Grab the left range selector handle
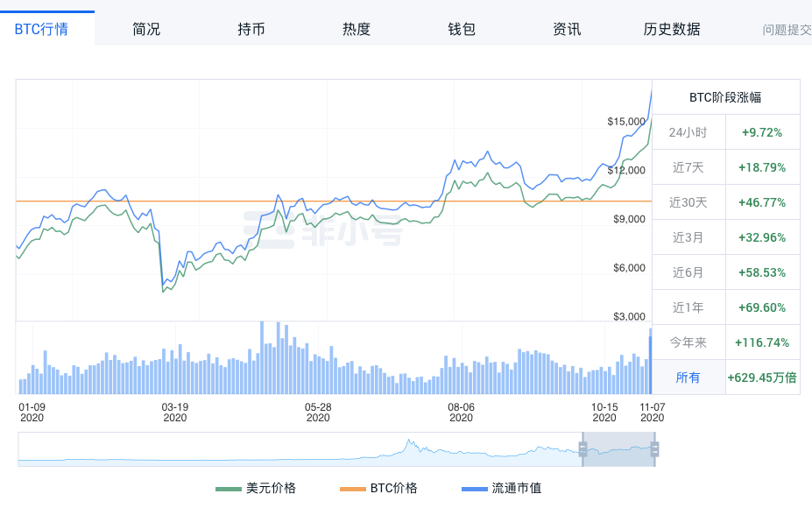This screenshot has width=812, height=508. [583, 449]
